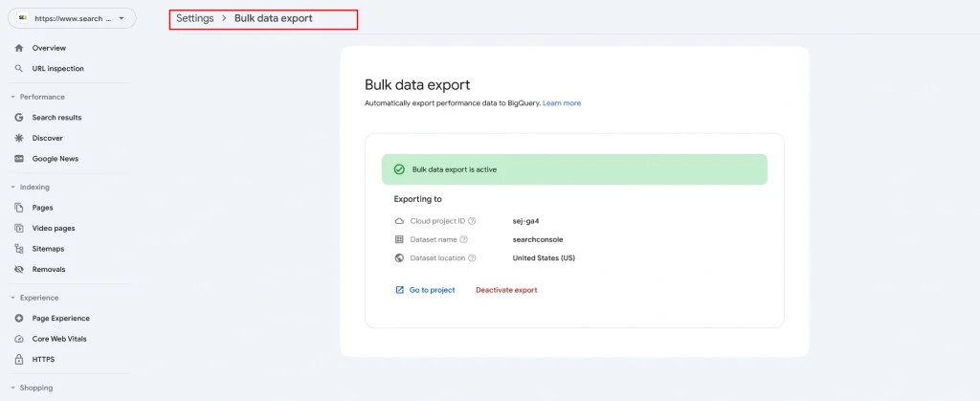Collapse the Performance section
The height and width of the screenshot is (401, 980).
12,97
